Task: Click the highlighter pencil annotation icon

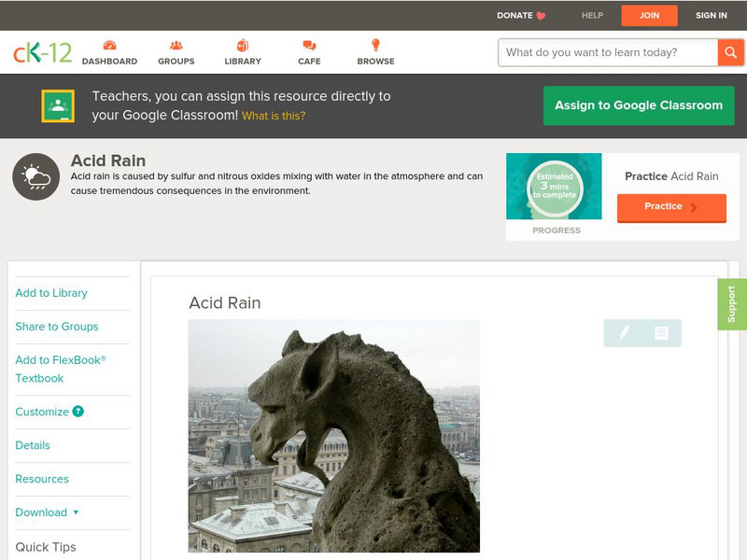Action: (624, 332)
